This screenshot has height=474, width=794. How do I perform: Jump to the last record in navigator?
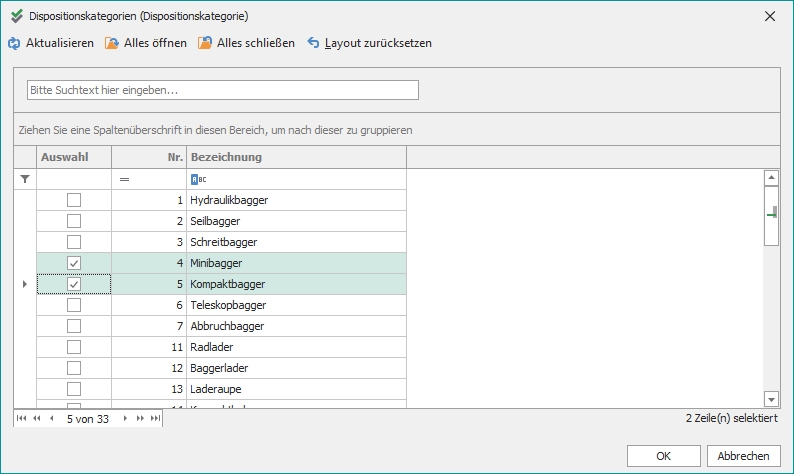coord(155,420)
